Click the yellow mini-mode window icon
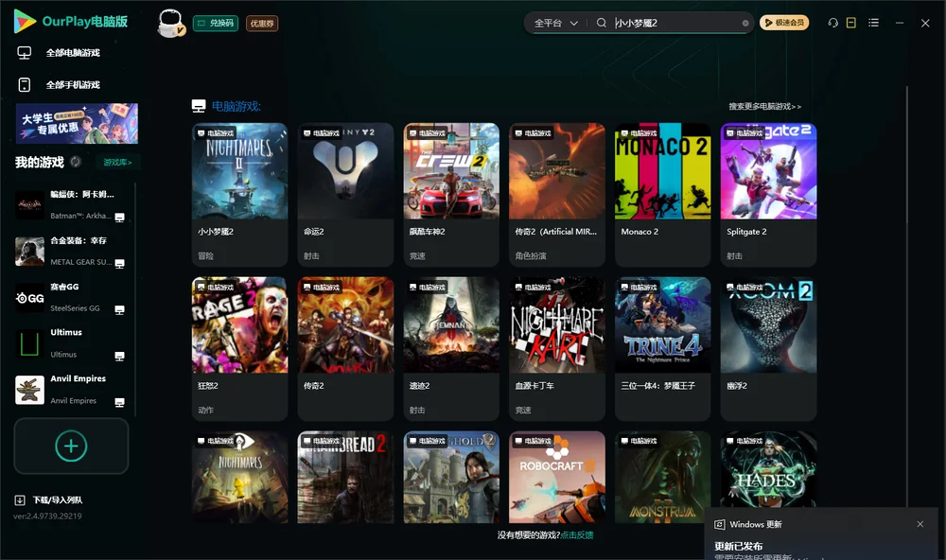Screen dimensions: 946x560 pos(851,23)
